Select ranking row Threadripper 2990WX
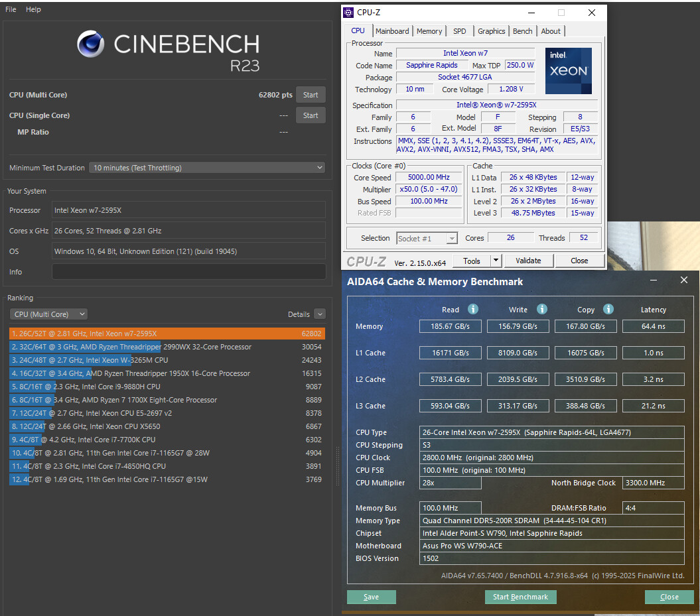The height and width of the screenshot is (616, 700). click(167, 347)
